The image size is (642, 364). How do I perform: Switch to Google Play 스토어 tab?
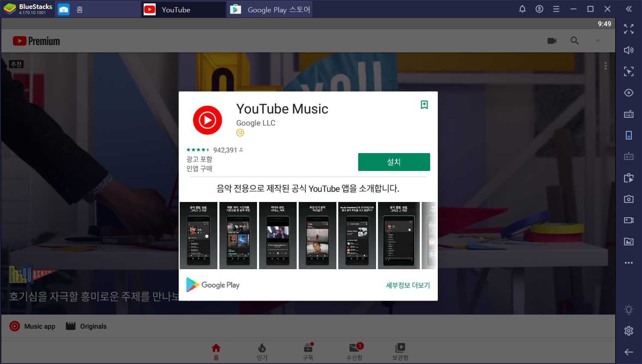[270, 9]
